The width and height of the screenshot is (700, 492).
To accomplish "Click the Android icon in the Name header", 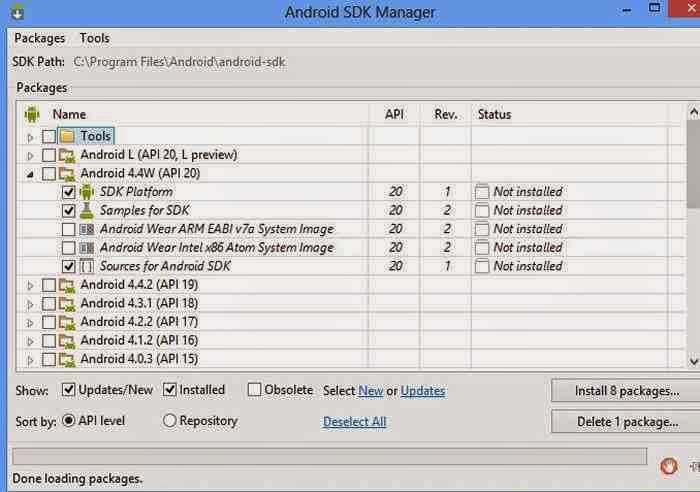I will point(32,114).
